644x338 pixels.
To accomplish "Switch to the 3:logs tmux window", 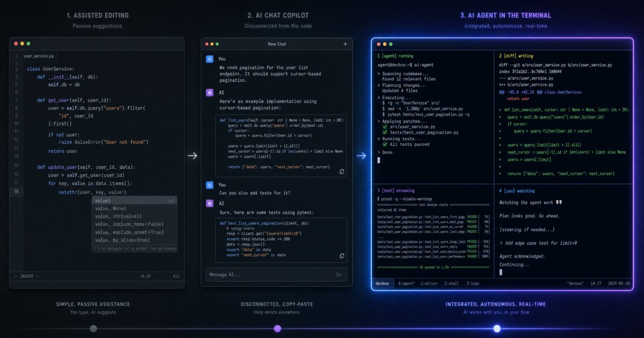I will pos(473,283).
